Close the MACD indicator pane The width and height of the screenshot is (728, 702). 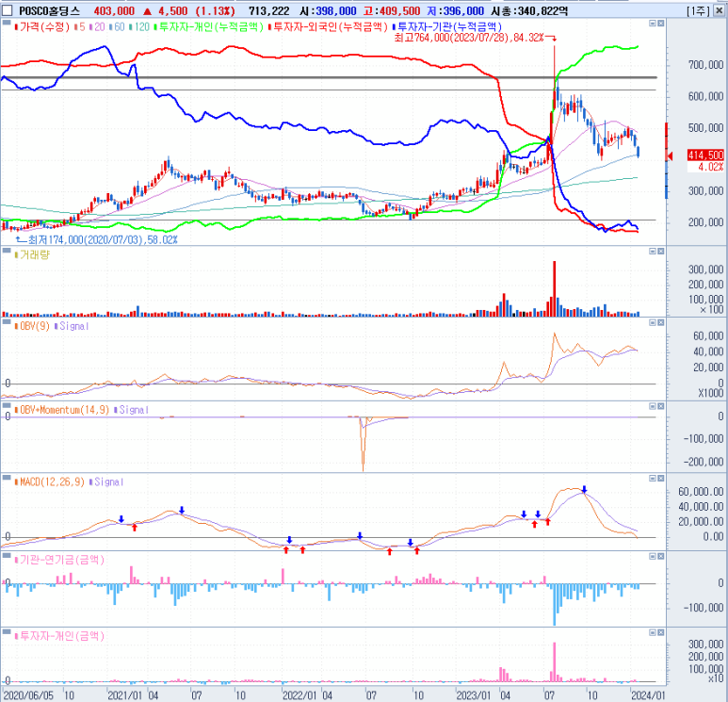pos(661,478)
